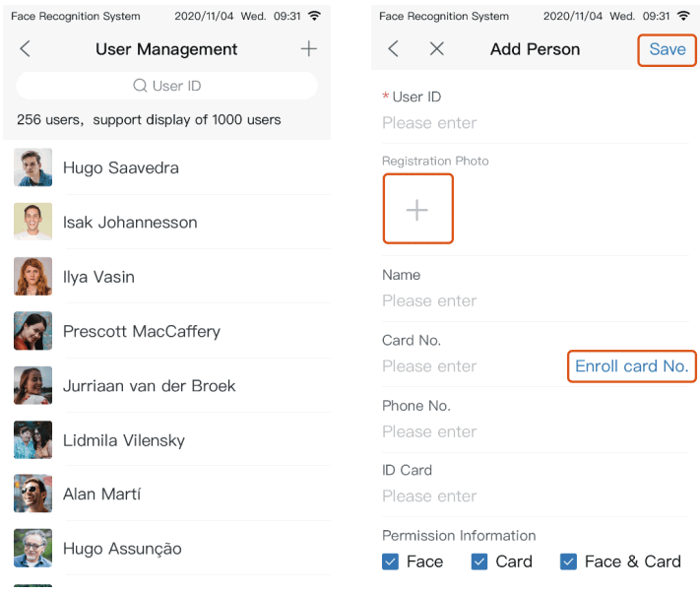
Task: Tap back arrow in User Management header
Action: pos(26,49)
